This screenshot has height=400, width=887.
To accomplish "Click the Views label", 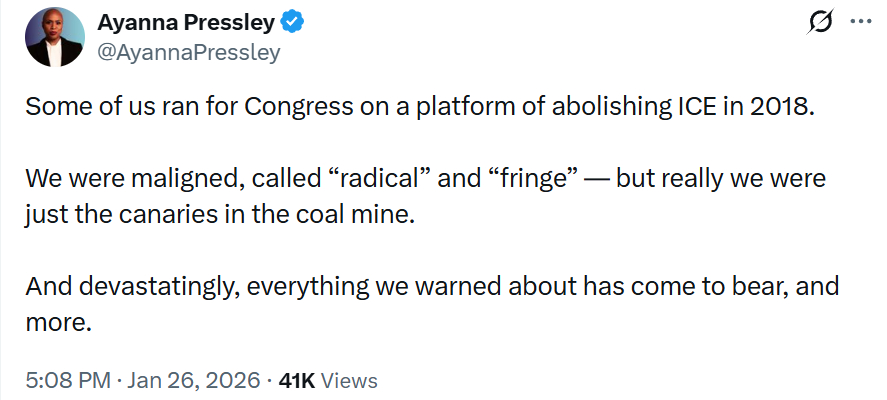I will pos(350,380).
